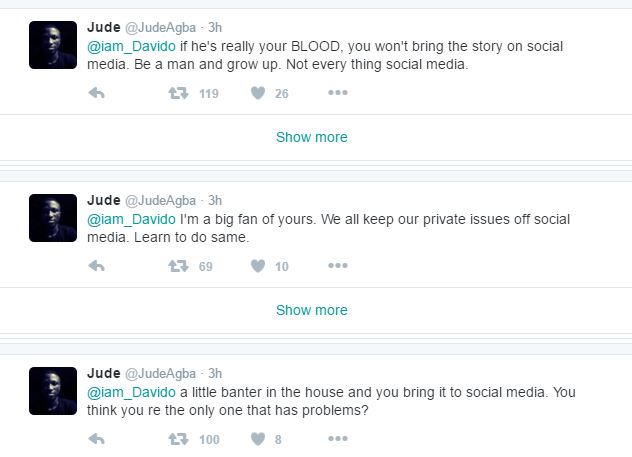This screenshot has width=632, height=457.
Task: Open more options on BLOOD tweet
Action: pos(338,93)
